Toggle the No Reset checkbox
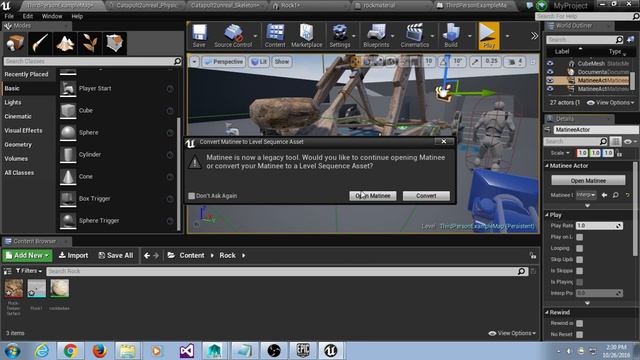This screenshot has height=360, width=640. pyautogui.click(x=580, y=334)
